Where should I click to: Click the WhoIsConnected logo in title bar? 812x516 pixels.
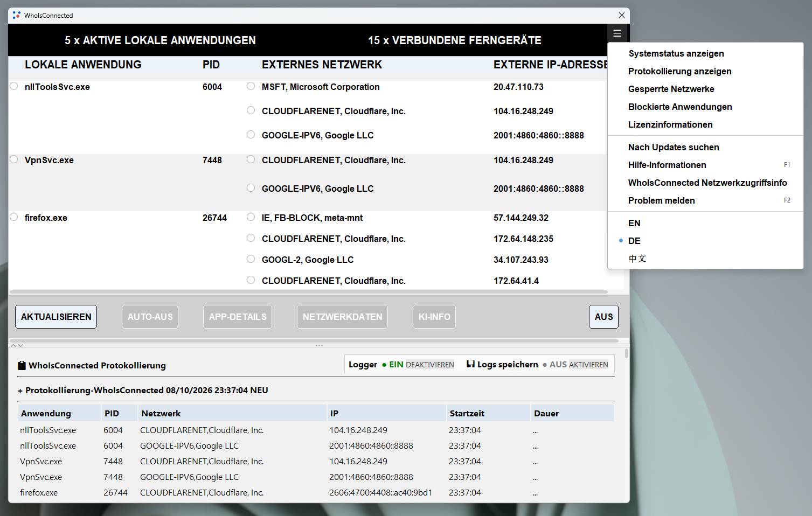pos(16,15)
